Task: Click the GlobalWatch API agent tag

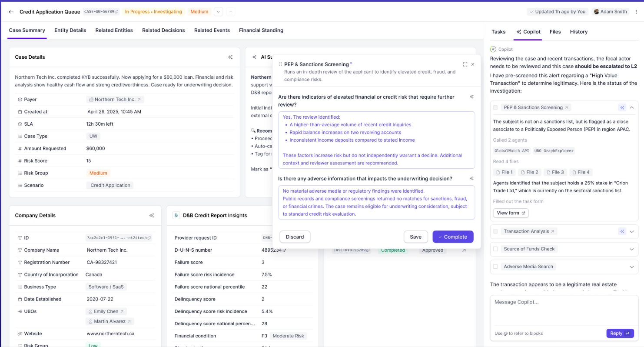Action: (x=512, y=151)
